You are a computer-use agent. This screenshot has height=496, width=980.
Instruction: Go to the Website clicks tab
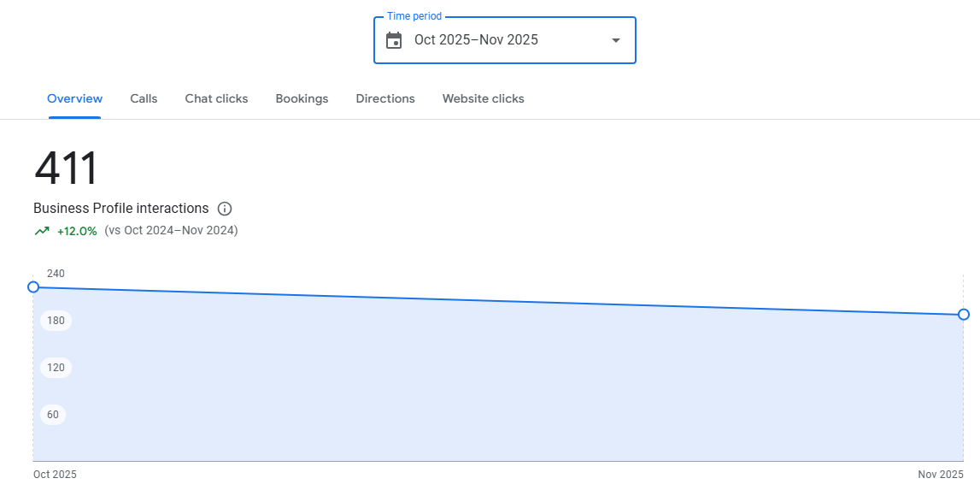tap(483, 98)
